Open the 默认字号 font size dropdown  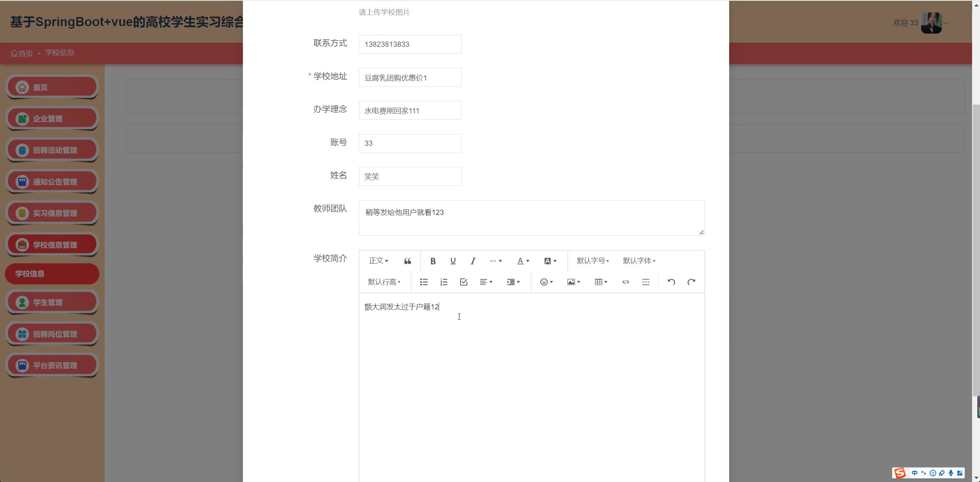[593, 261]
